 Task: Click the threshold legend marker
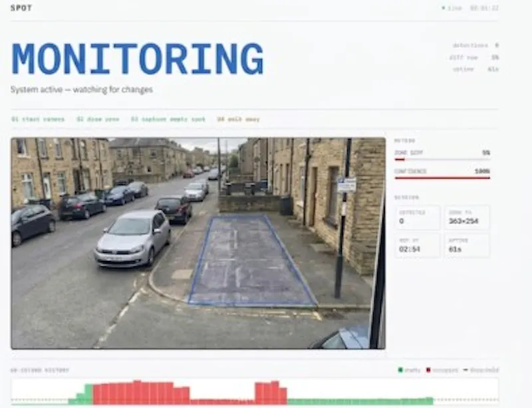[x=465, y=370]
